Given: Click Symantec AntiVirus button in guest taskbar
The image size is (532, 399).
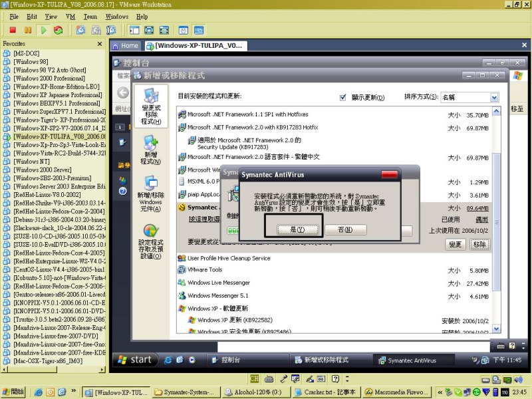Looking at the screenshot, I should point(414,360).
